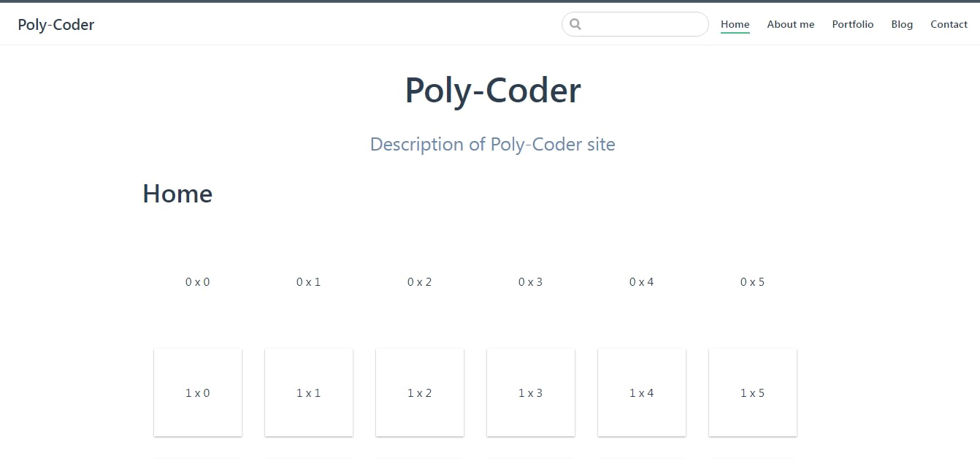980x459 pixels.
Task: Click the site description text
Action: pyautogui.click(x=492, y=144)
